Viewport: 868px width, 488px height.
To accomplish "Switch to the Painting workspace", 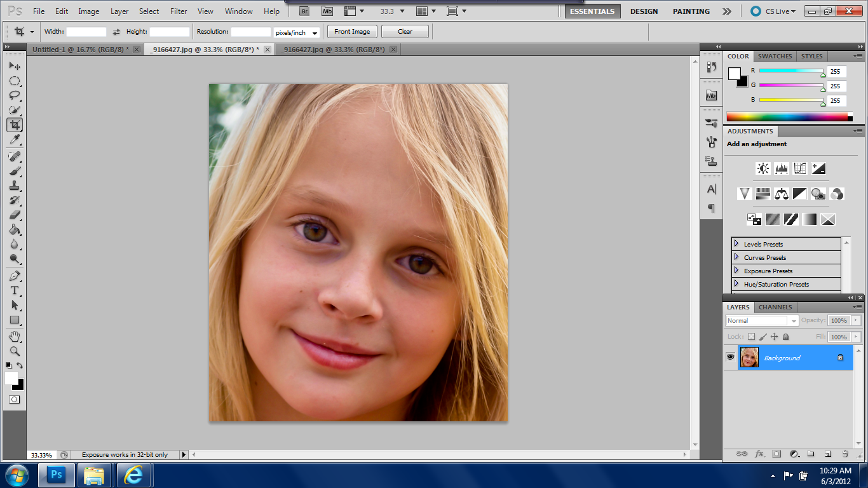I will (691, 11).
